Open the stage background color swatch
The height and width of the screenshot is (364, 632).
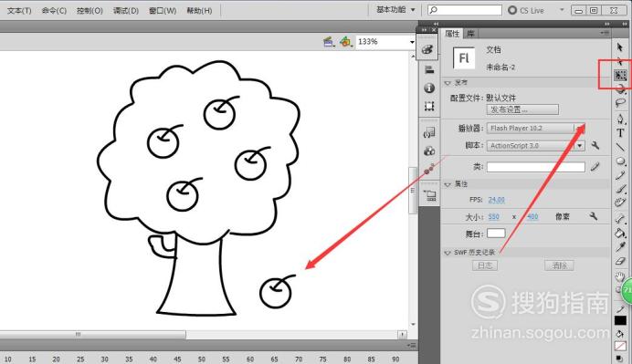496,234
